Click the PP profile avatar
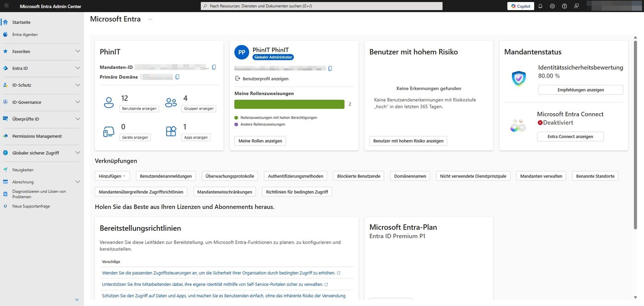This screenshot has width=644, height=306. click(x=242, y=52)
